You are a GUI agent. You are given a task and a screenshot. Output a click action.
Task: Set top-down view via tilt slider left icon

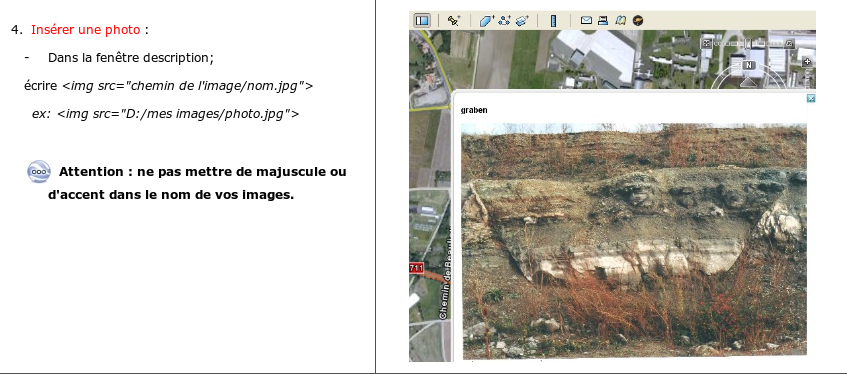click(706, 43)
